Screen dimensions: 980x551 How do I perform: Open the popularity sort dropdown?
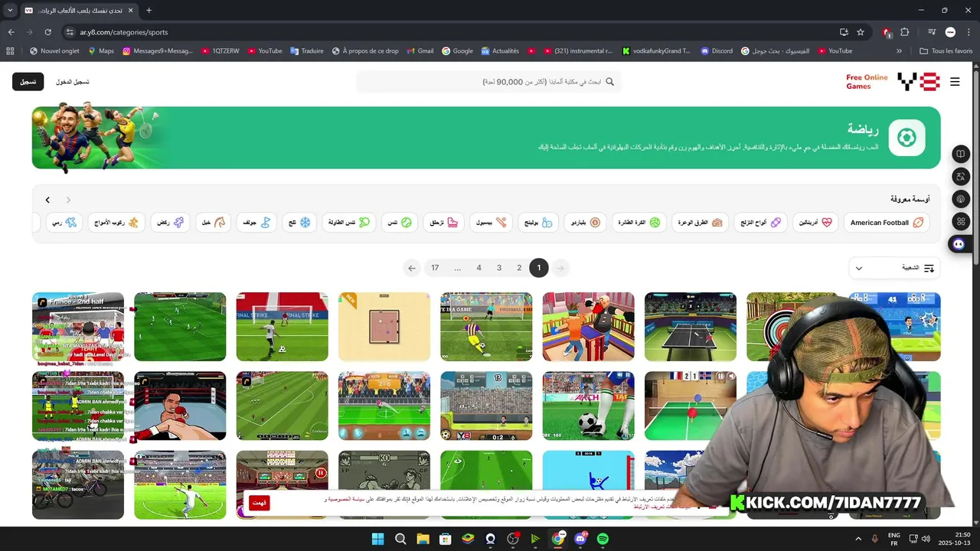click(x=894, y=268)
